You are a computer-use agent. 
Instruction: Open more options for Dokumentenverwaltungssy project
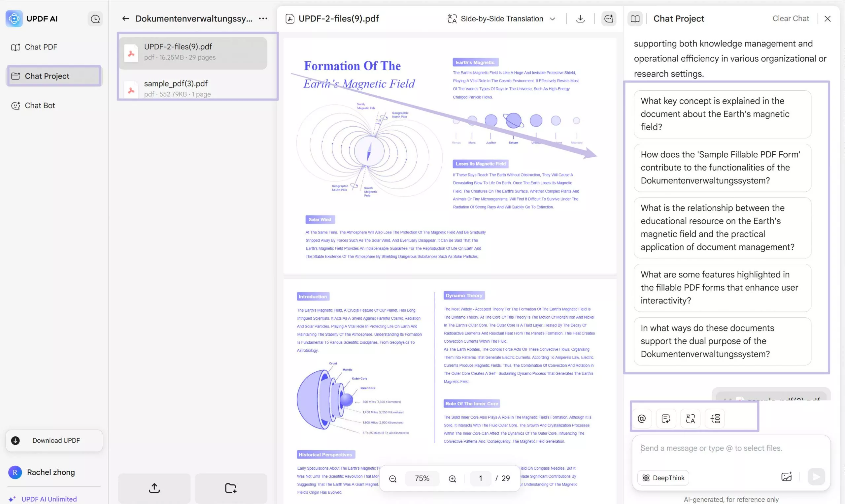pos(263,19)
